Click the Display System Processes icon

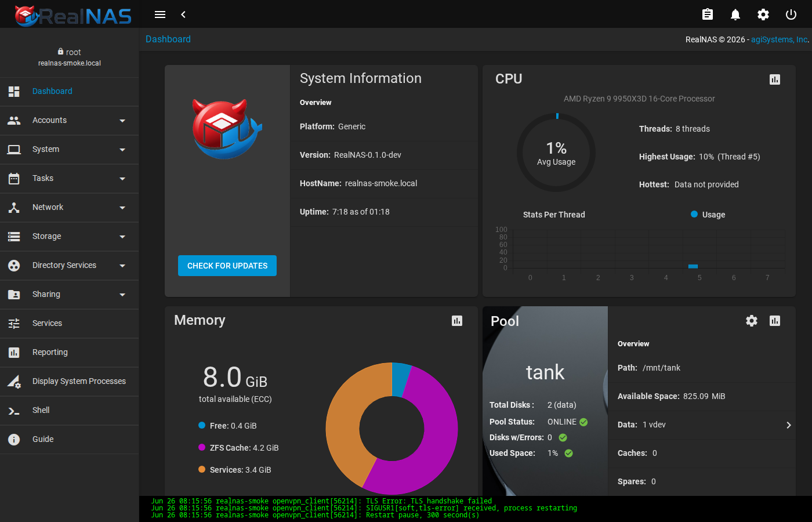(14, 382)
